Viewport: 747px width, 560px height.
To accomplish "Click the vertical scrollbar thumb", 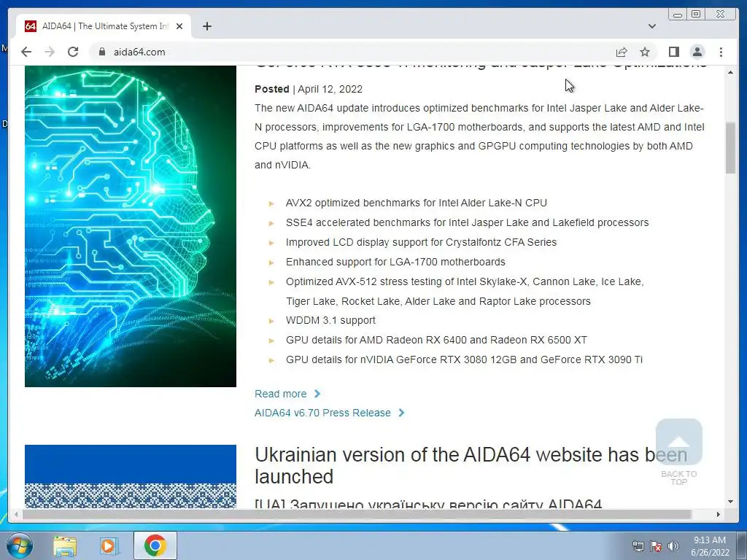I will (730, 148).
